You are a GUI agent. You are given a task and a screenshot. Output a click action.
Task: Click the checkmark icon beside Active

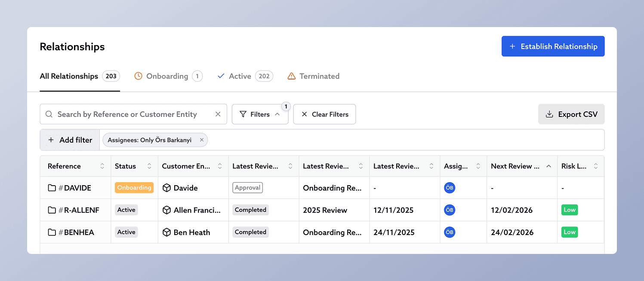pyautogui.click(x=221, y=76)
